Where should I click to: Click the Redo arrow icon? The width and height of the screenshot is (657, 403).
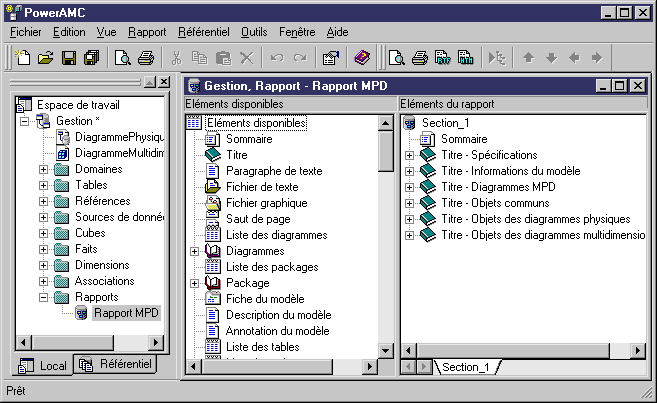(300, 58)
